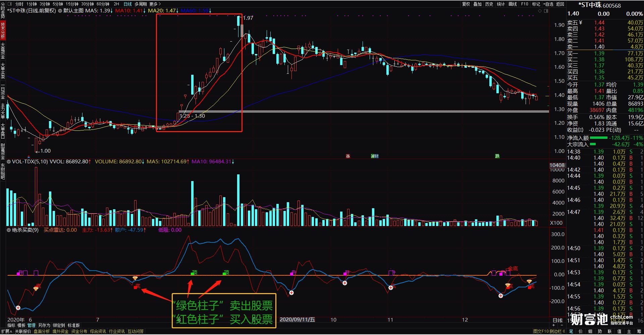Image resolution: width=644 pixels, height=335 pixels.
Task: Open the 大单买卖 sidebar view
Action: click(x=3, y=71)
